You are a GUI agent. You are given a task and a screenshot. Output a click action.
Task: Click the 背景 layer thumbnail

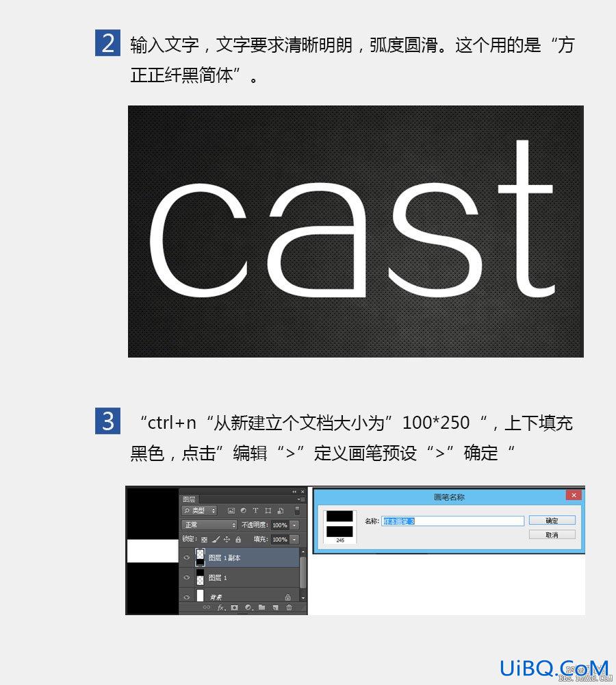(200, 595)
